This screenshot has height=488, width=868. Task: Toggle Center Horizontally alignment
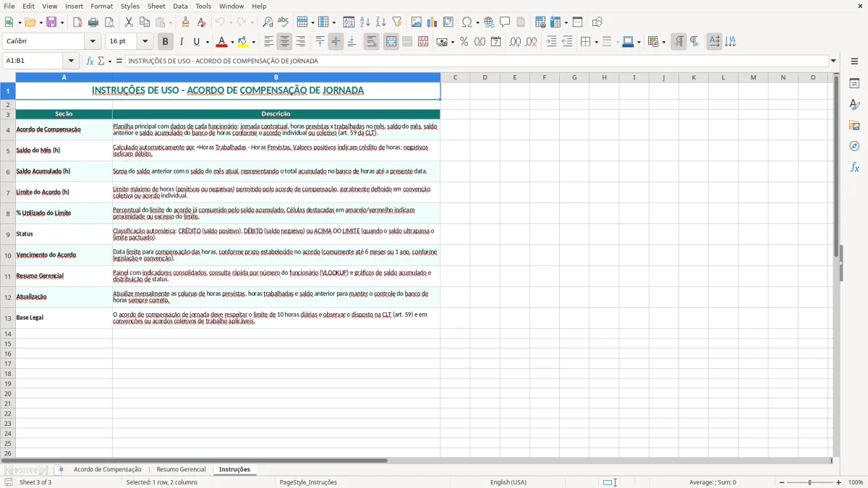(285, 42)
